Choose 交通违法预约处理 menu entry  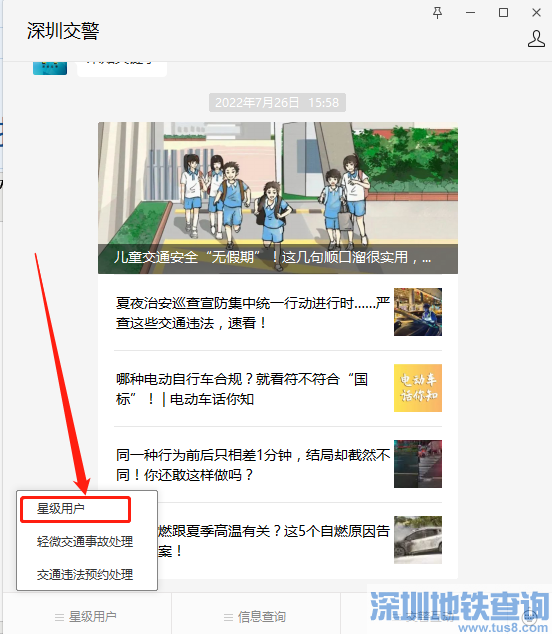point(85,575)
